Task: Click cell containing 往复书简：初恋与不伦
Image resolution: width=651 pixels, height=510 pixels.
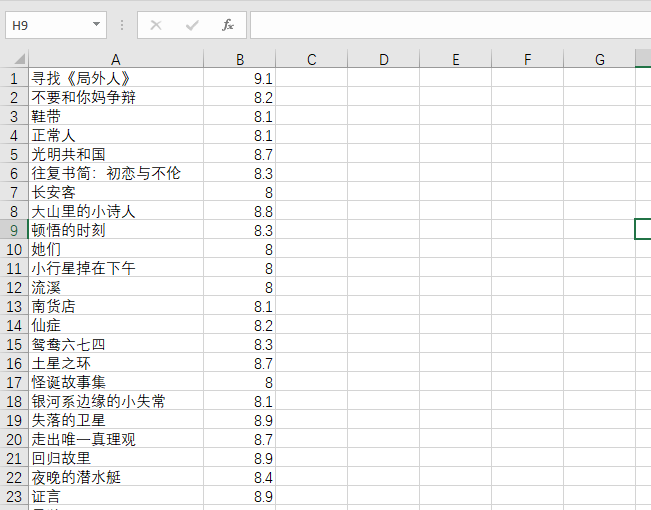Action: (116, 173)
